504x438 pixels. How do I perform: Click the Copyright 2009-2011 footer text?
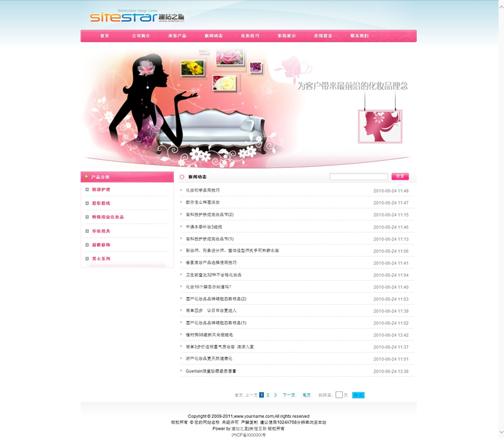click(x=248, y=416)
